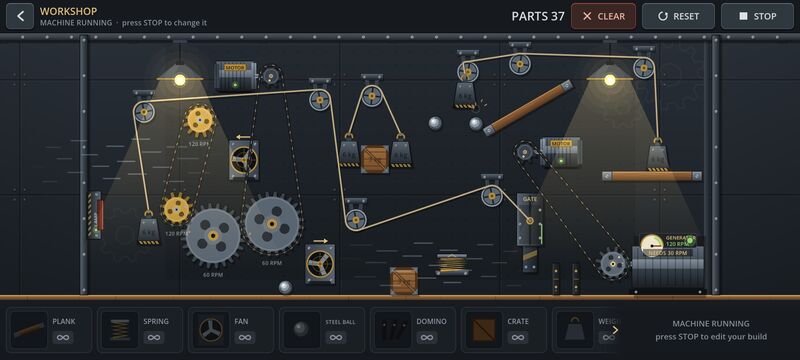Viewport: 800px width, 360px height.
Task: Select the fan with the left-pointing arrow
Action: coord(243,160)
